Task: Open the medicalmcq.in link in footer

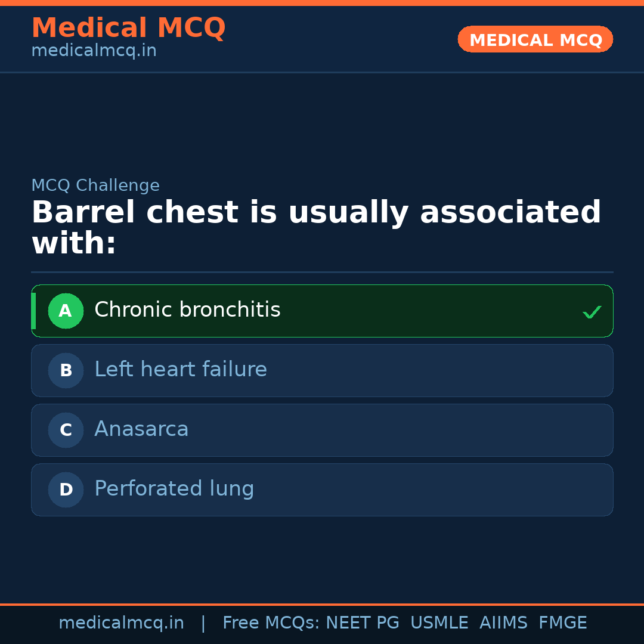Action: (x=122, y=622)
